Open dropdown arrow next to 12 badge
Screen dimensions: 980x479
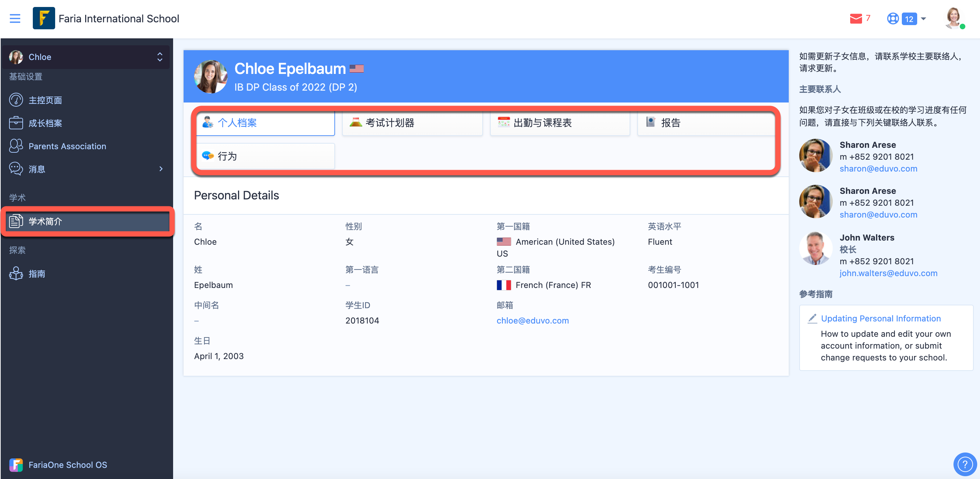click(923, 18)
